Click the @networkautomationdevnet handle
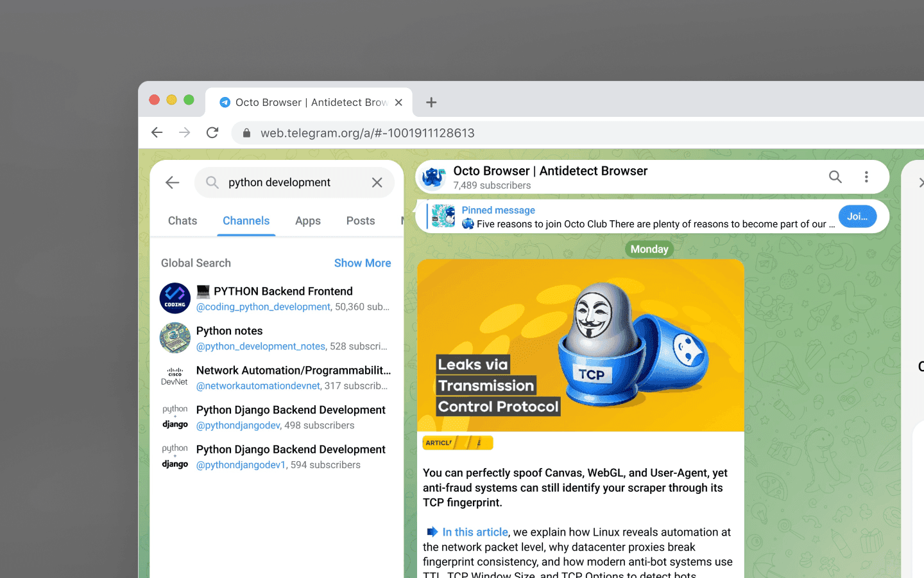Screen dimensions: 924x578 258,386
